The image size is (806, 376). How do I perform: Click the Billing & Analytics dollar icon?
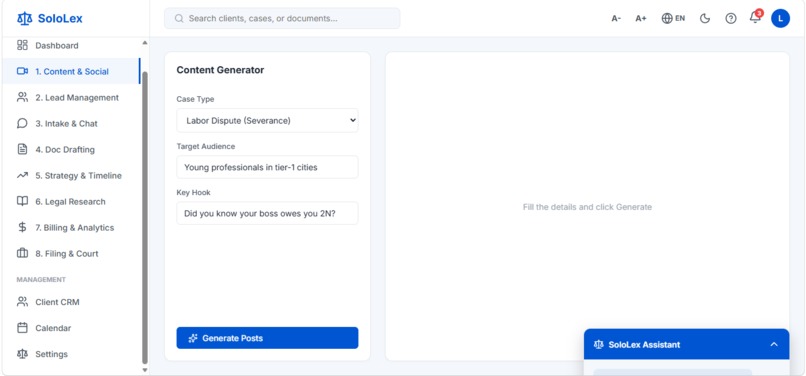click(22, 227)
